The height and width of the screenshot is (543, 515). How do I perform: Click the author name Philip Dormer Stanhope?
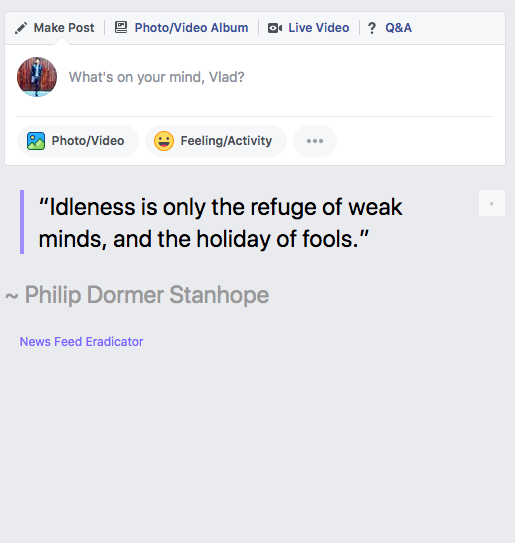click(147, 295)
